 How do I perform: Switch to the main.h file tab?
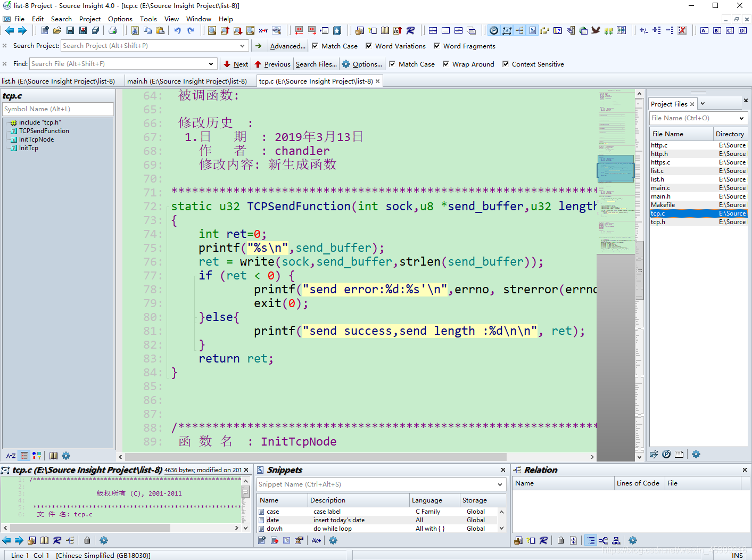coord(187,81)
